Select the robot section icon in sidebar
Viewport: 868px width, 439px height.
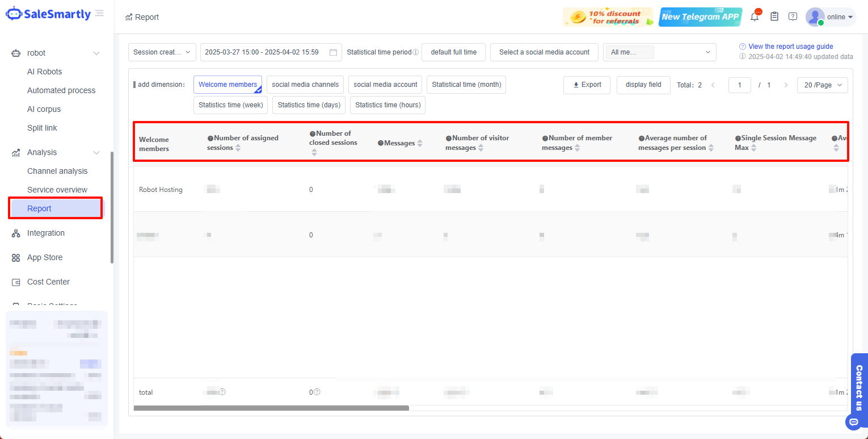coord(15,52)
